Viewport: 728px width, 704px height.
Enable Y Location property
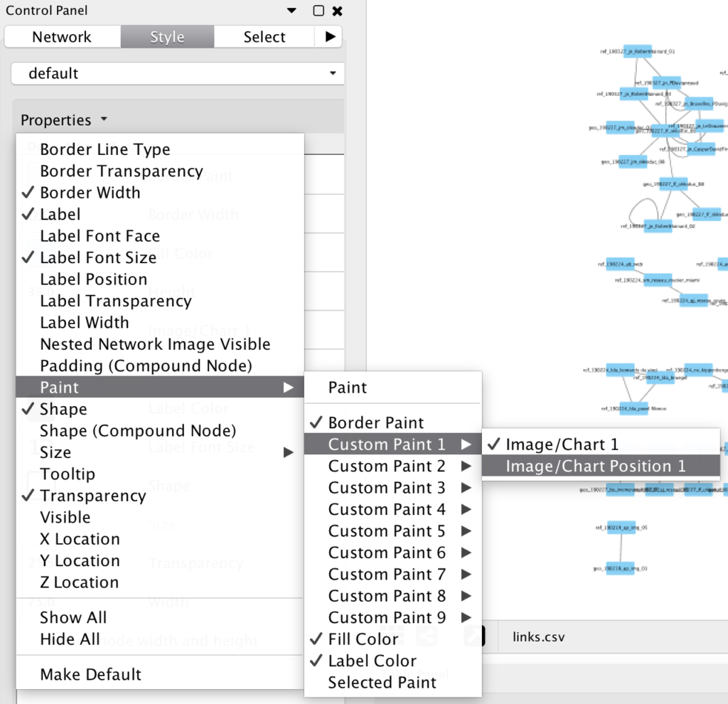pyautogui.click(x=160, y=560)
